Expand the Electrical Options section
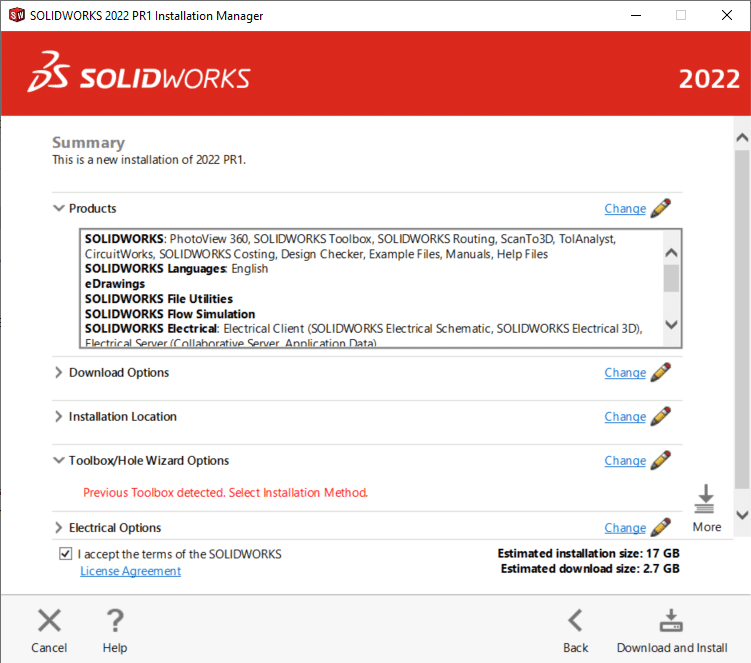The image size is (751, 663). [x=58, y=528]
